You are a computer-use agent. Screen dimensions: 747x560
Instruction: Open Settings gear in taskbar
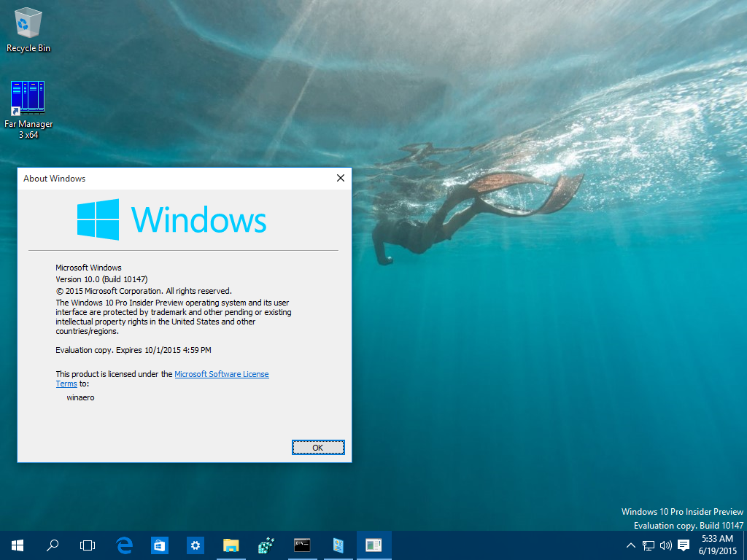pyautogui.click(x=196, y=545)
